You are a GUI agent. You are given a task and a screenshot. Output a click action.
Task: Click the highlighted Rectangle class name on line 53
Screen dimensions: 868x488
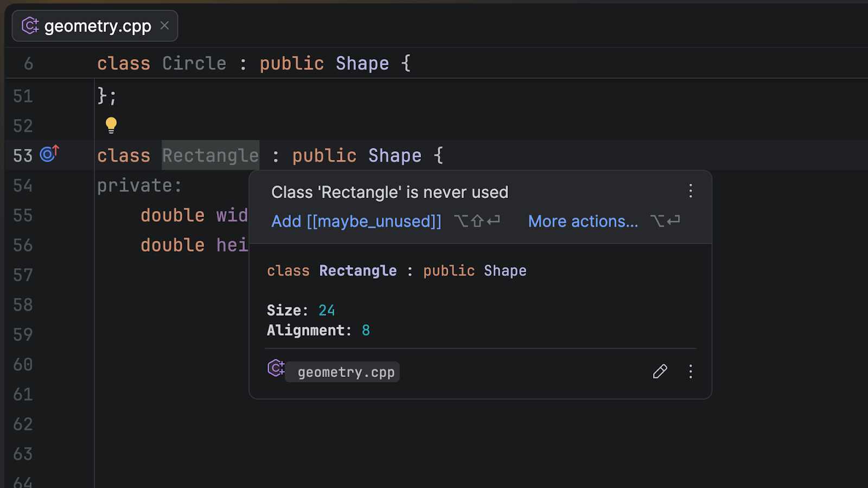pos(210,156)
